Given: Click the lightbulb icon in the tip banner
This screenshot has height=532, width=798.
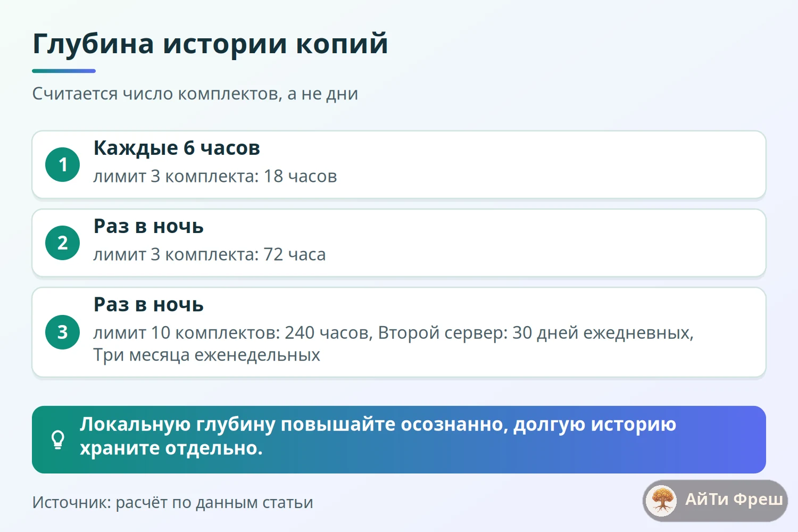Looking at the screenshot, I should 57,440.
